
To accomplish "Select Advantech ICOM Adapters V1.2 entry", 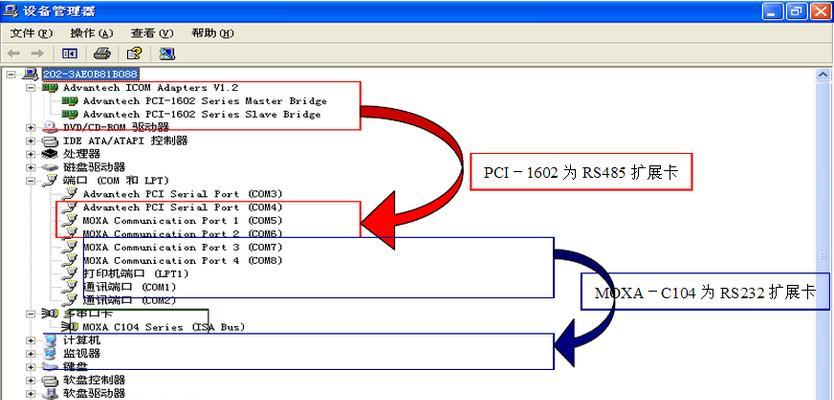I will (x=151, y=87).
